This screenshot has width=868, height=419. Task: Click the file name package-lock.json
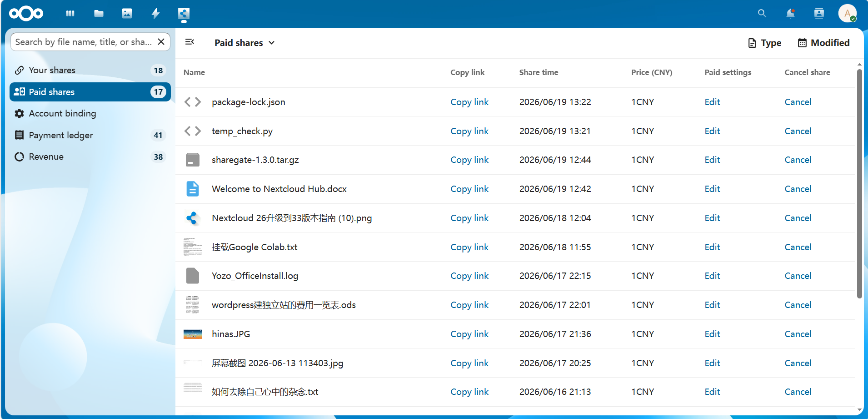(x=249, y=102)
